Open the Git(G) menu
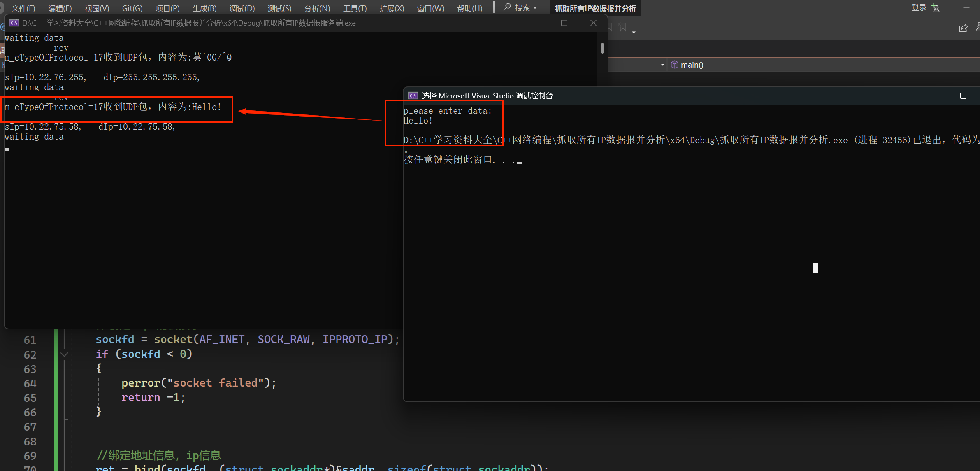 pyautogui.click(x=132, y=8)
